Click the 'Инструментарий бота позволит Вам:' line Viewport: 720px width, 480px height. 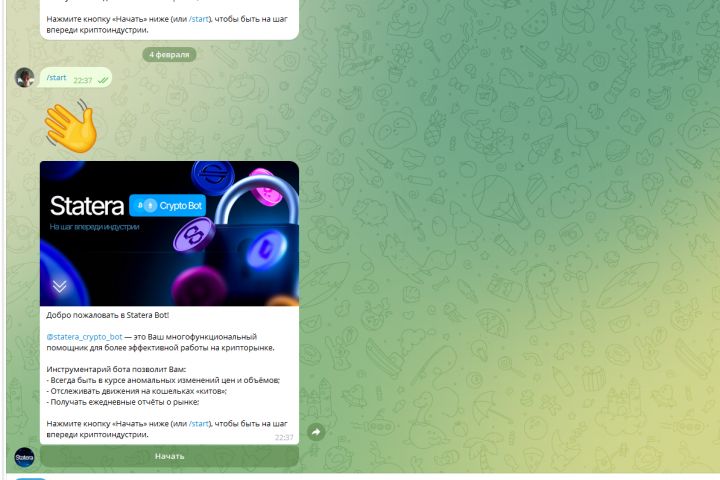click(116, 369)
